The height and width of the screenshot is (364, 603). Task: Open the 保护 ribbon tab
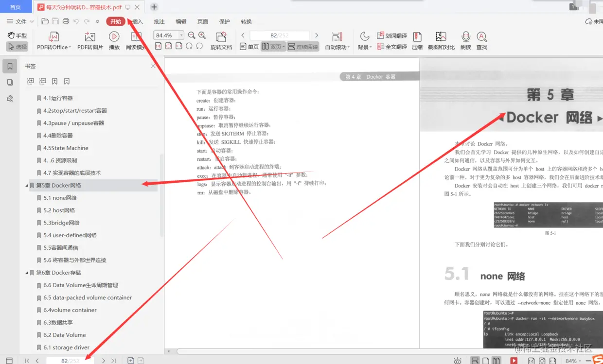[x=224, y=21]
